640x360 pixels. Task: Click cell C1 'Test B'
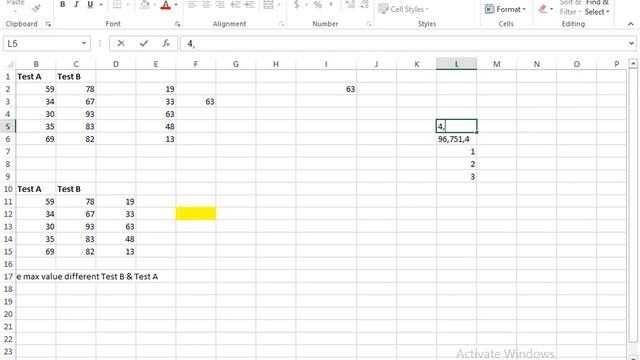[76, 77]
